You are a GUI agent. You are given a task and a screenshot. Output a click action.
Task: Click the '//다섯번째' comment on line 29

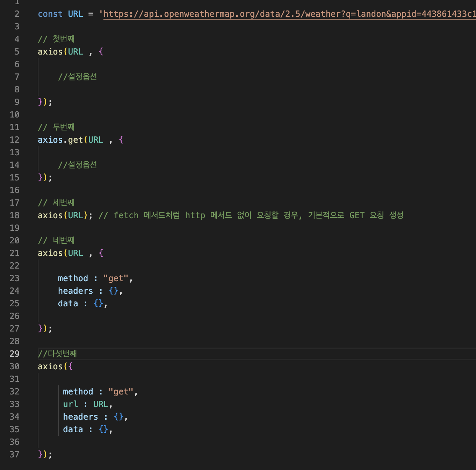pos(57,354)
